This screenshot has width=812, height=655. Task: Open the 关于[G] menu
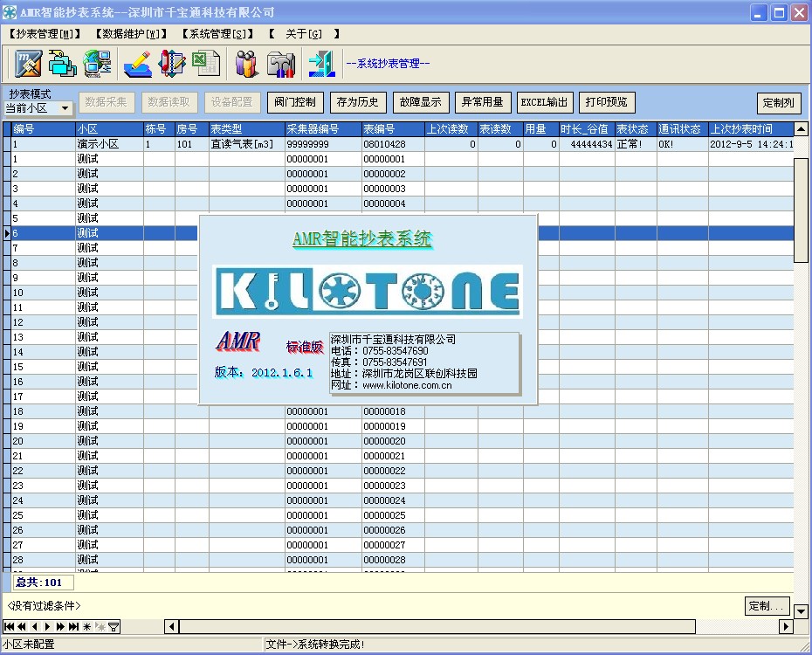coord(304,34)
